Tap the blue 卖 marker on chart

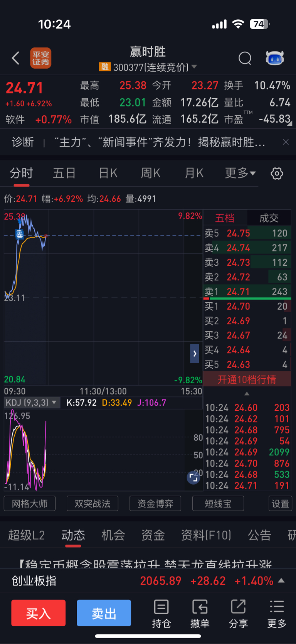click(x=19, y=234)
